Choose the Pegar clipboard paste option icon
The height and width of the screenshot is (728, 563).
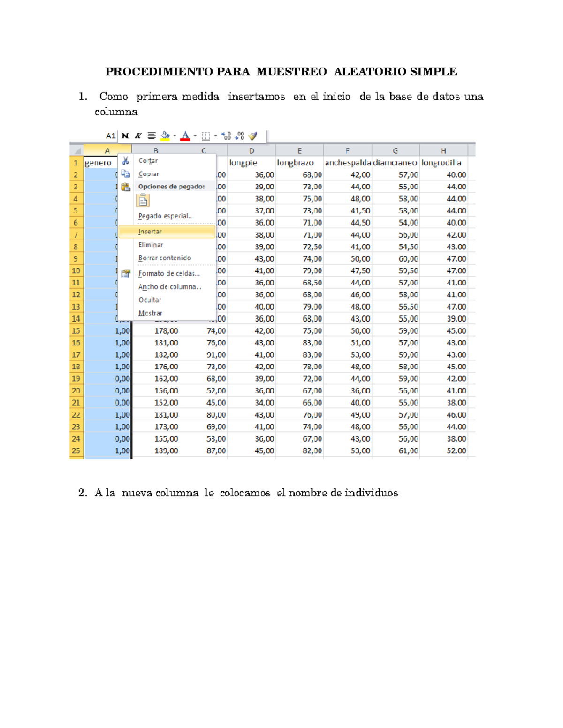[142, 201]
